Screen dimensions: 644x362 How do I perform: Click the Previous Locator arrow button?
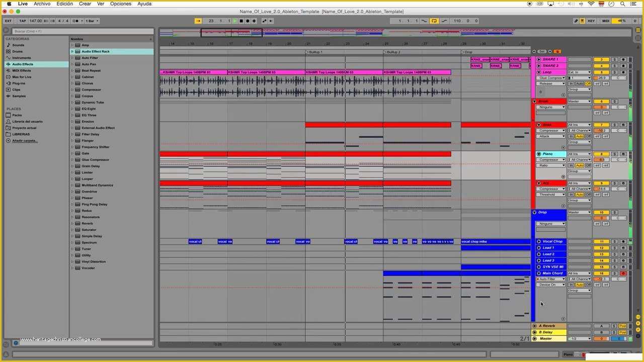pos(534,51)
